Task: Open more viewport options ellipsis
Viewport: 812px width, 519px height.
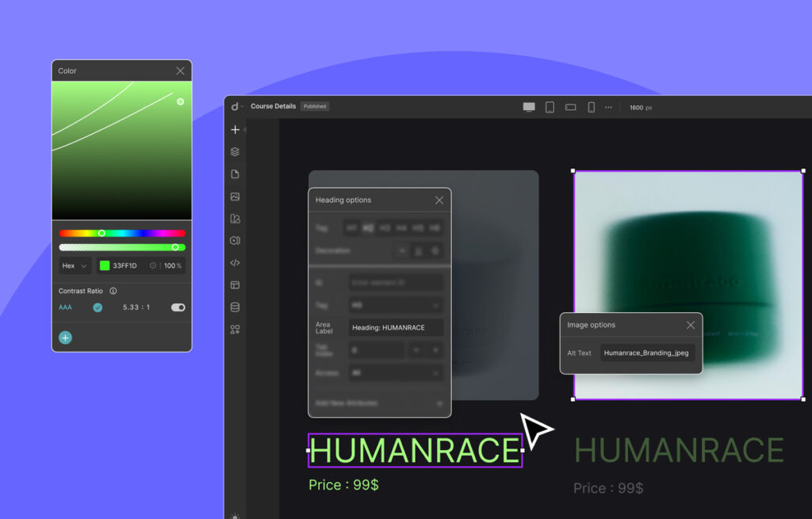Action: (x=608, y=107)
